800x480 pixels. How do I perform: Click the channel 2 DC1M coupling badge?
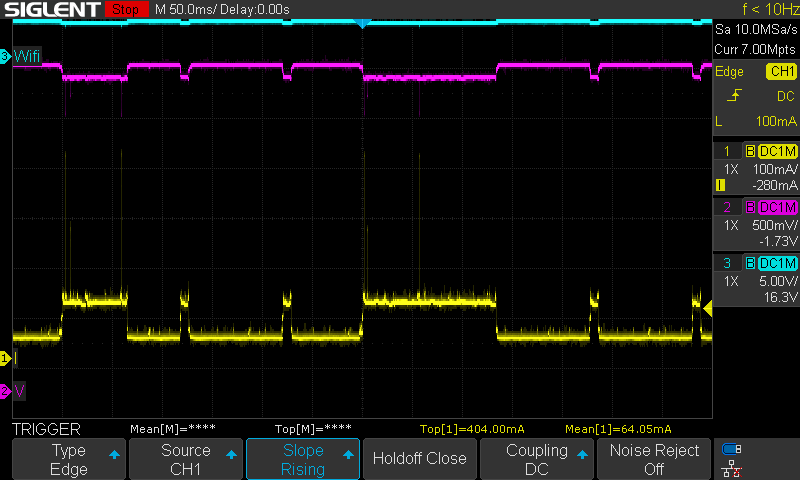[778, 207]
